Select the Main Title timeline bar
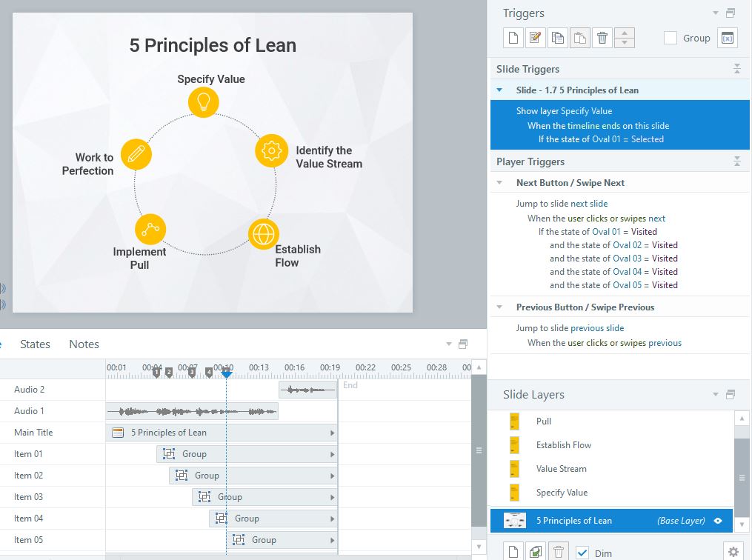Screen dimensions: 752x560 point(222,433)
